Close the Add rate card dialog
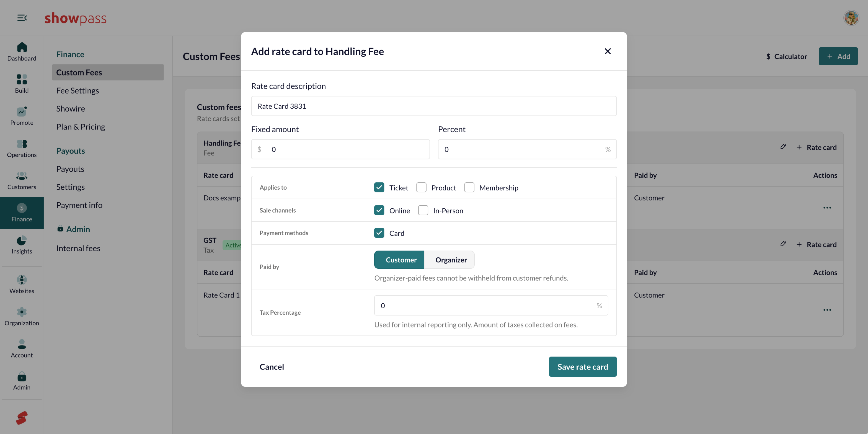This screenshot has width=868, height=434. tap(608, 51)
